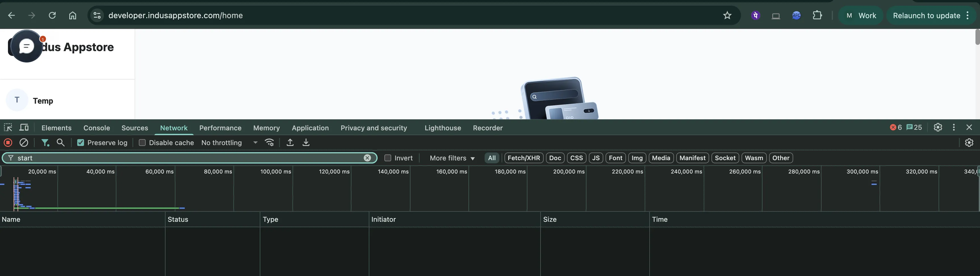980x276 pixels.
Task: Select the All request filter
Action: pos(492,158)
